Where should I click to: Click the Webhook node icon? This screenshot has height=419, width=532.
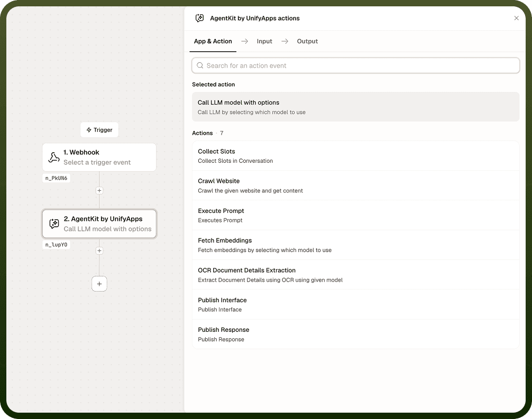pyautogui.click(x=53, y=157)
